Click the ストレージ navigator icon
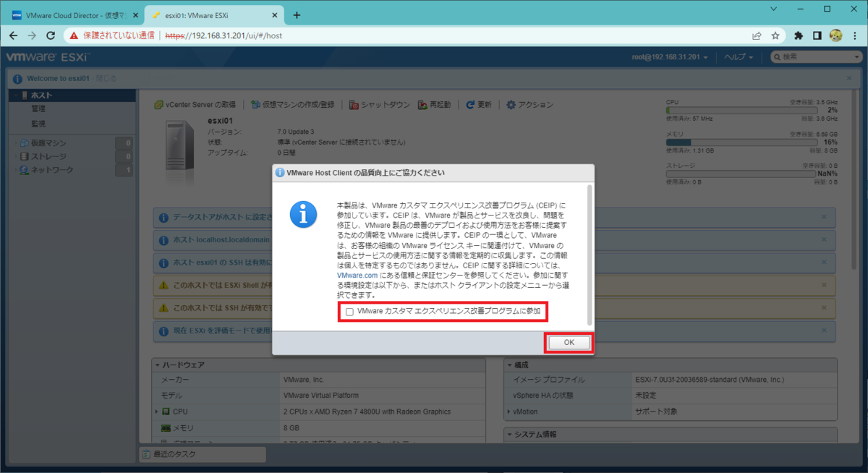Viewport: 868px width, 473px height. [x=25, y=156]
